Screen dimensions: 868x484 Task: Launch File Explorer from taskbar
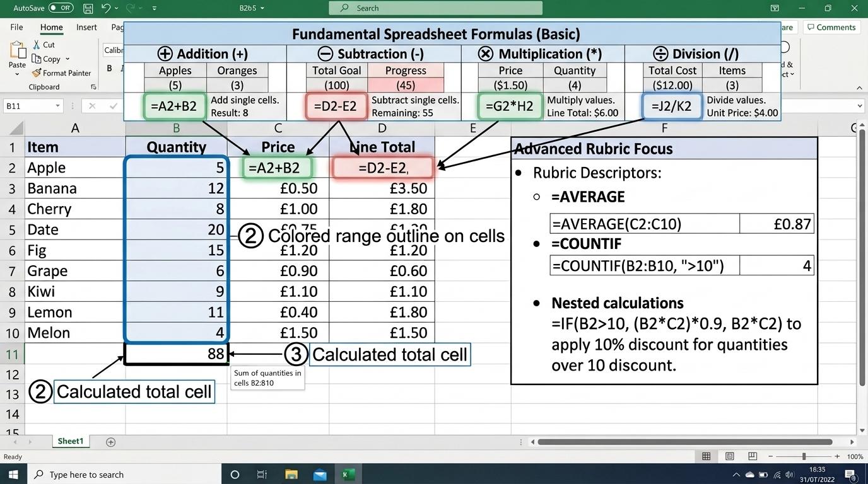[291, 475]
